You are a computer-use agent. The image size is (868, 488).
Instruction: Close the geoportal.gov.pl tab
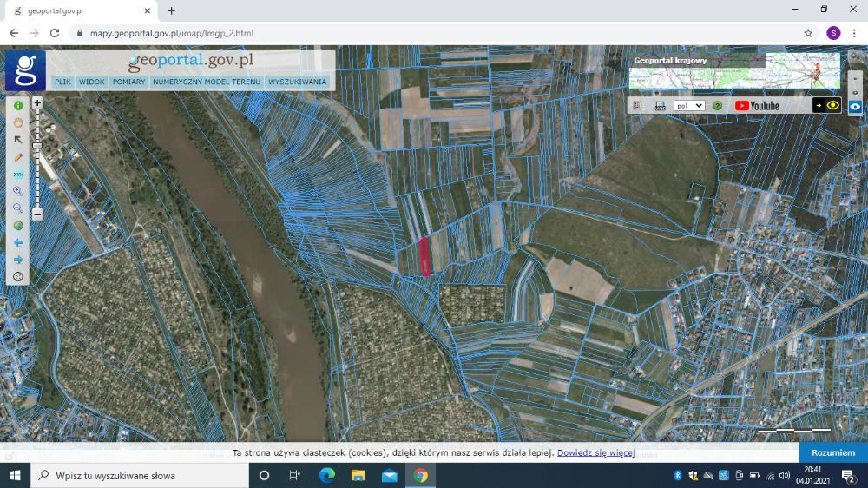[148, 11]
